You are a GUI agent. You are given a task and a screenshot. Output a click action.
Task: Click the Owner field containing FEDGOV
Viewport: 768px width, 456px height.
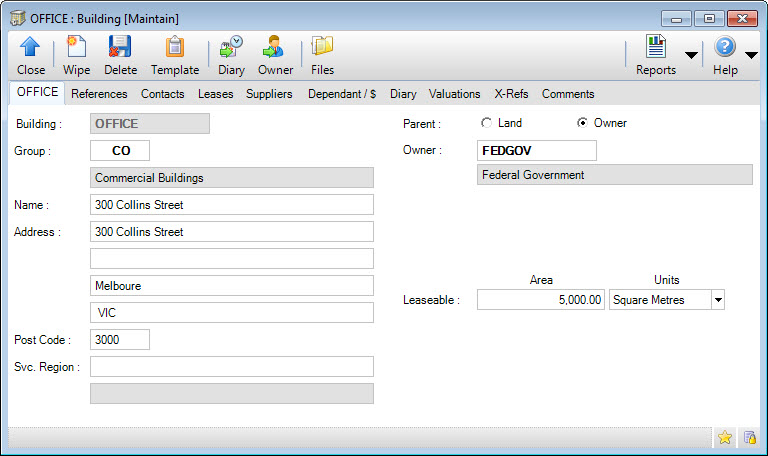pyautogui.click(x=537, y=150)
